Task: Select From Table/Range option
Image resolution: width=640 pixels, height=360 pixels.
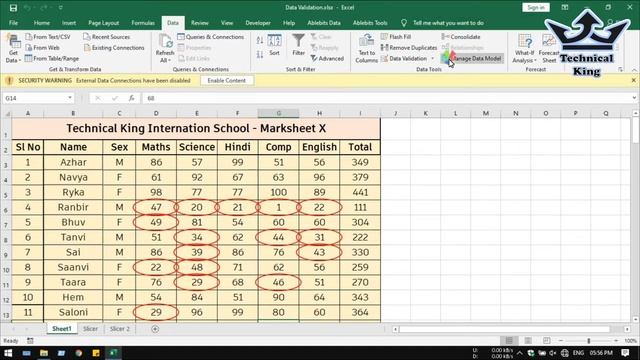Action: [x=52, y=58]
